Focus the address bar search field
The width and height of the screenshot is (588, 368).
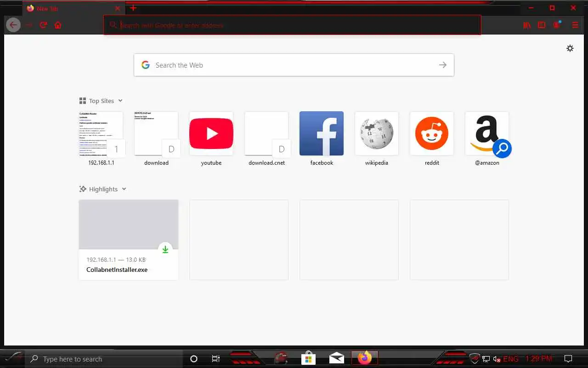[292, 25]
